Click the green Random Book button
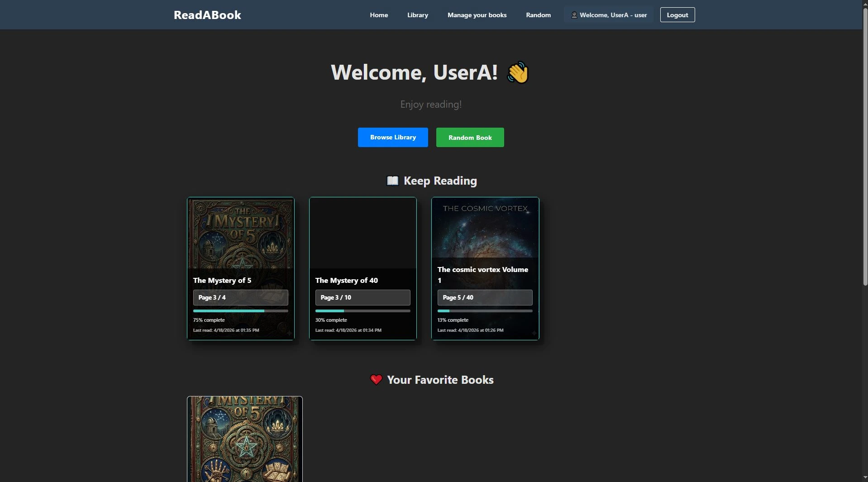The height and width of the screenshot is (482, 868). tap(470, 138)
